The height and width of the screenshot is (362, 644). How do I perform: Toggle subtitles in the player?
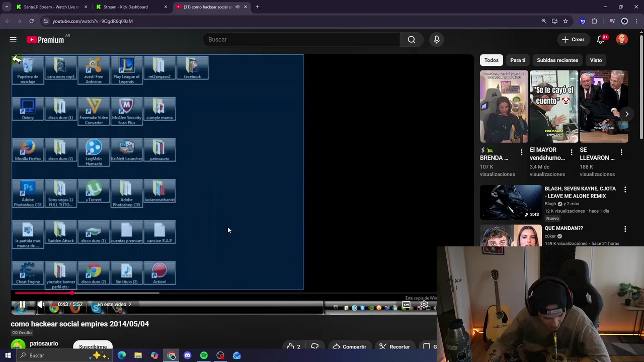pos(406,305)
